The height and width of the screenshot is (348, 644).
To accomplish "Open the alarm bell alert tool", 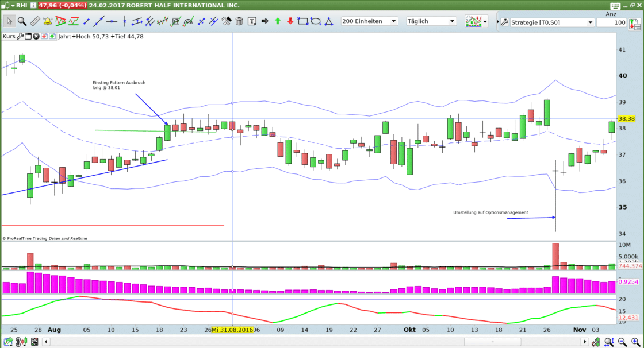I will tap(48, 21).
